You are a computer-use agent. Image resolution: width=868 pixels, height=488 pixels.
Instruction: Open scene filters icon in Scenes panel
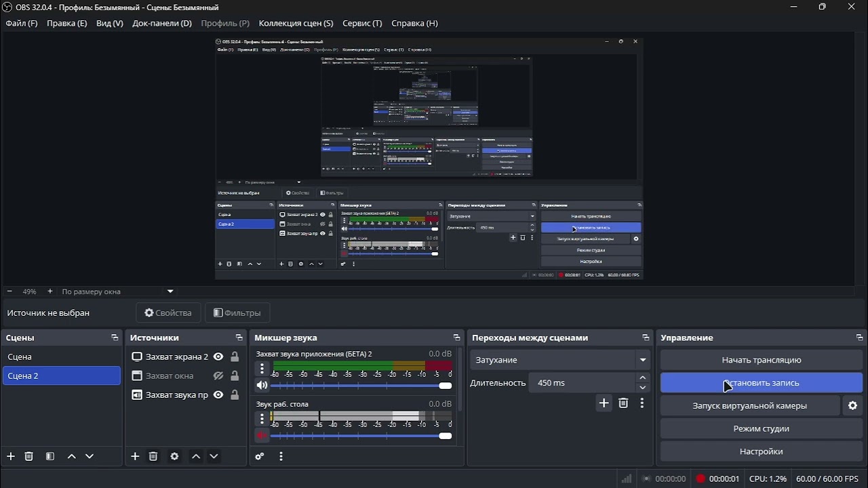point(50,456)
